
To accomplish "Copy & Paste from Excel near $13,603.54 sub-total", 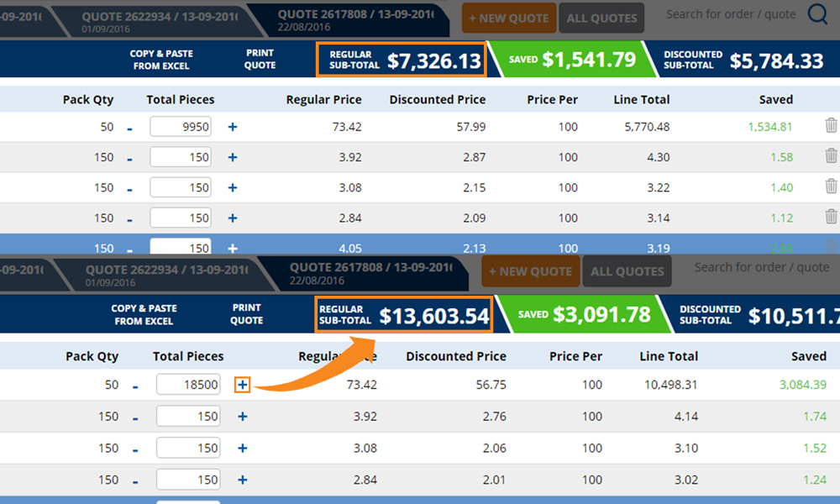I will (x=143, y=314).
